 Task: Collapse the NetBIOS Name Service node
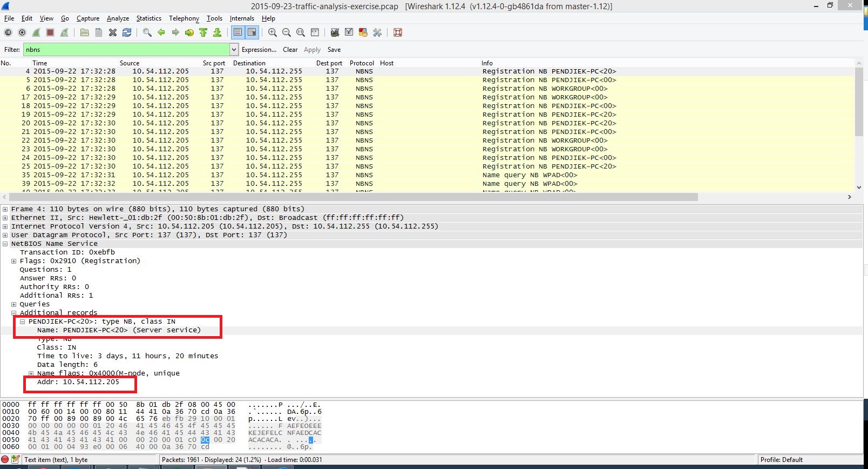coord(5,244)
